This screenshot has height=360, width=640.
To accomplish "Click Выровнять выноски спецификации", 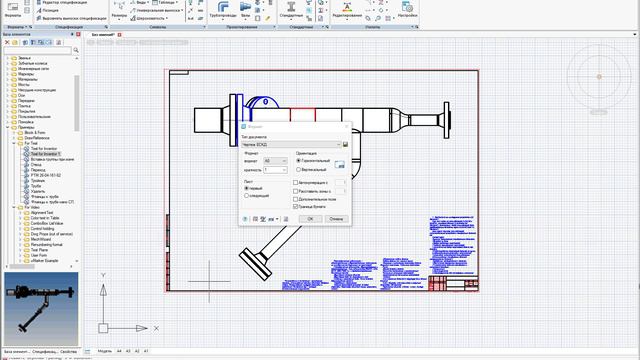I will [x=71, y=18].
